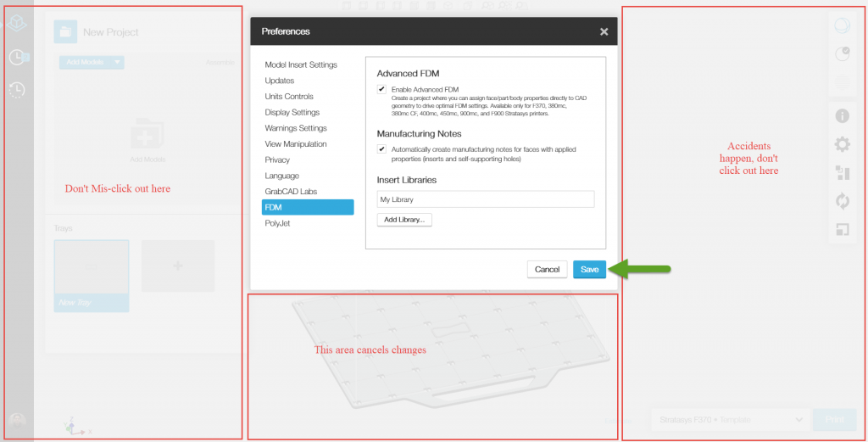This screenshot has height=442, width=868.
Task: Click the Manufacturing Notes heading
Action: 419,133
